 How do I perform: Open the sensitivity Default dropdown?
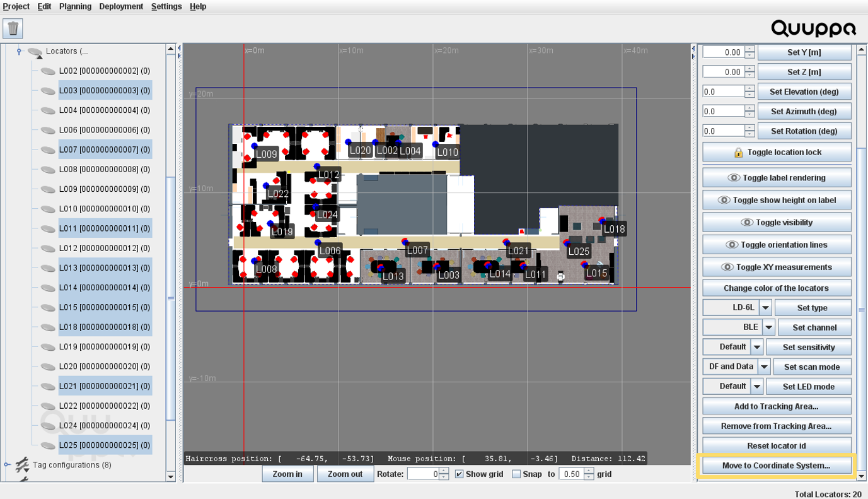(x=757, y=347)
